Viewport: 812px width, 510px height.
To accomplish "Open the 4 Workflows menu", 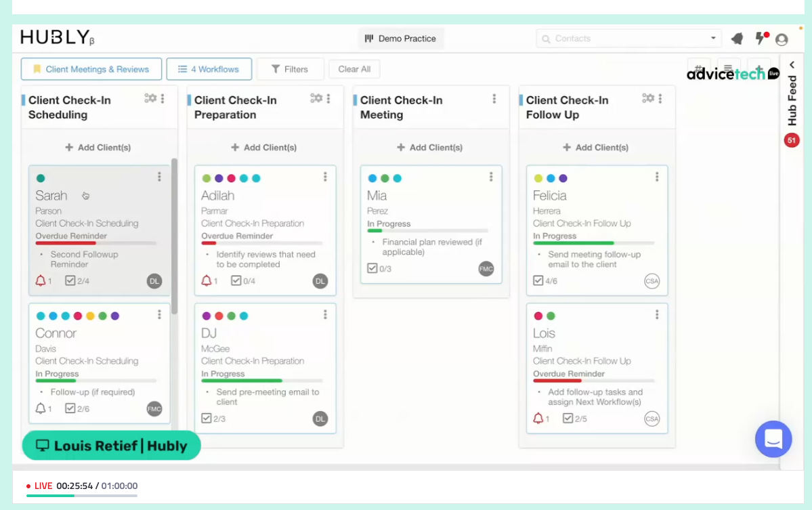I will [209, 68].
